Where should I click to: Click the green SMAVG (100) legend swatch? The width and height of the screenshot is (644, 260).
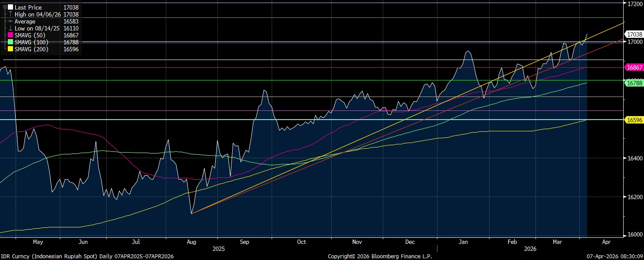click(10, 42)
